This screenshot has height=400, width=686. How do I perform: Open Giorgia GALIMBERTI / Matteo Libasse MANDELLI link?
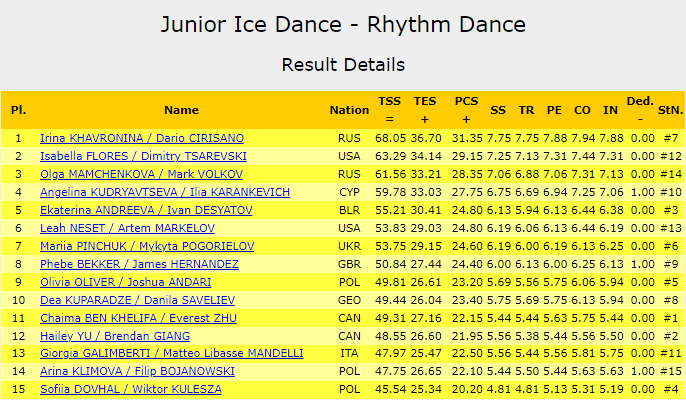tap(171, 354)
